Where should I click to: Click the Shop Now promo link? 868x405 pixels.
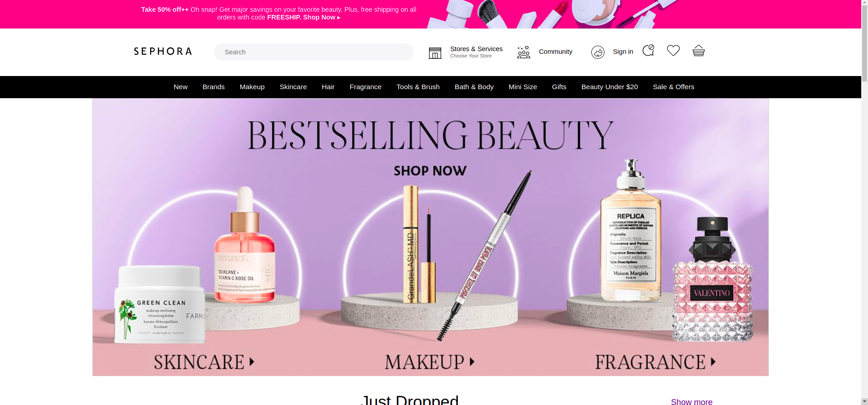tap(321, 17)
